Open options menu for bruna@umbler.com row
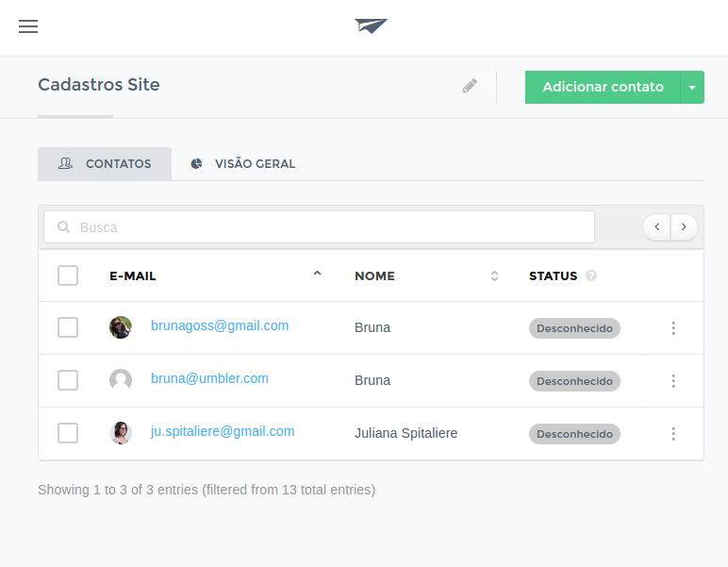This screenshot has height=567, width=728. click(673, 381)
